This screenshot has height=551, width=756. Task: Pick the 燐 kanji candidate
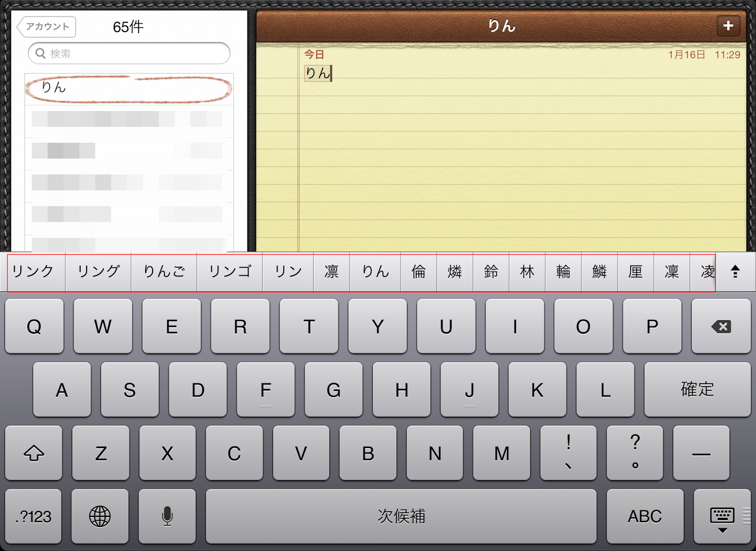(x=455, y=272)
